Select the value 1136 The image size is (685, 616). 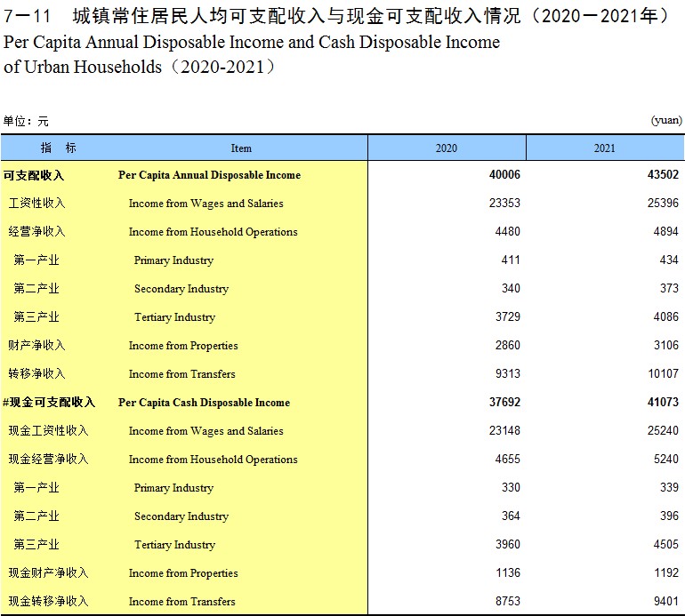(x=508, y=572)
